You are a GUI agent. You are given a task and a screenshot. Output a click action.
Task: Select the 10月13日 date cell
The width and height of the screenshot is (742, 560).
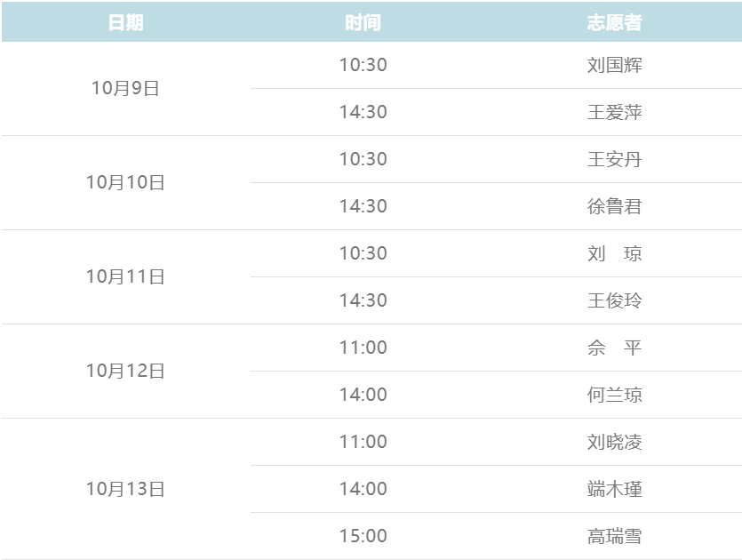[x=125, y=490]
